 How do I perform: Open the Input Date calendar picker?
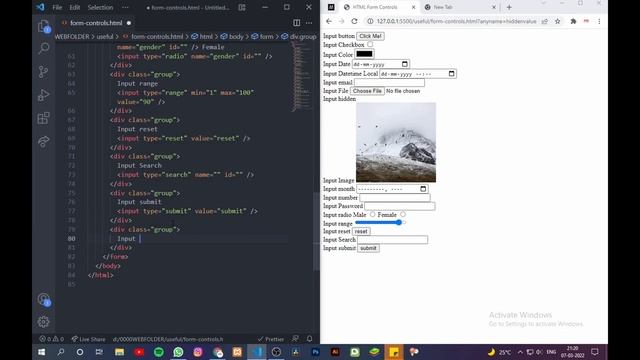pos(404,64)
